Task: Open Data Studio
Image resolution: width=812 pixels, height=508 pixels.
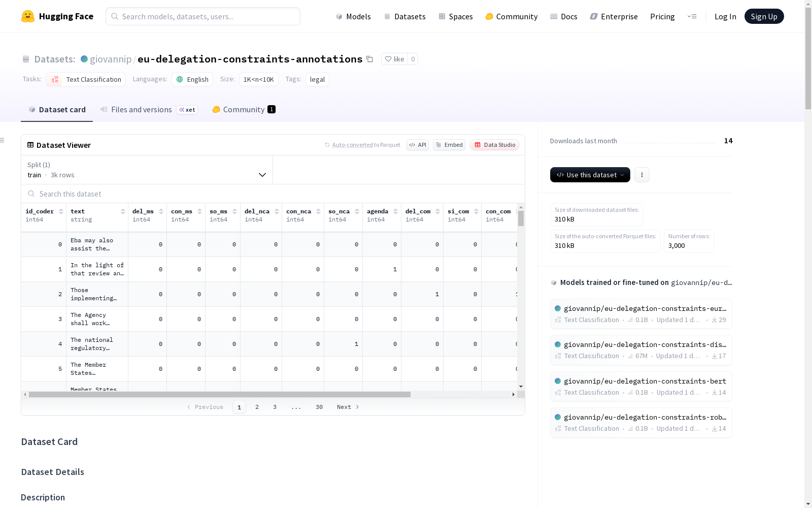Action: coord(495,145)
